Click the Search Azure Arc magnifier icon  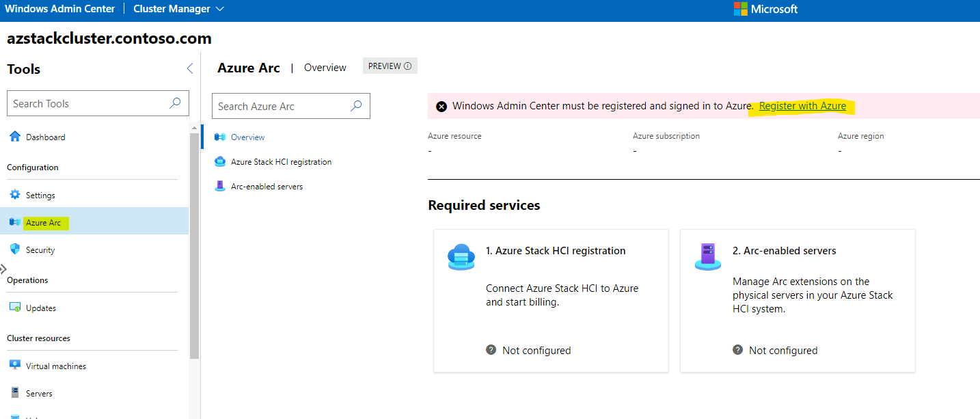click(x=356, y=106)
